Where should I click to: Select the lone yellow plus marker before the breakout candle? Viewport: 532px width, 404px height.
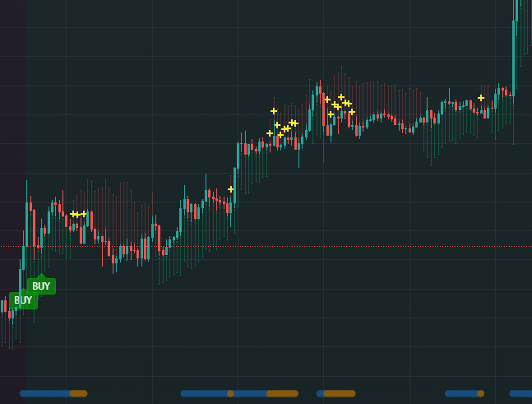[231, 189]
